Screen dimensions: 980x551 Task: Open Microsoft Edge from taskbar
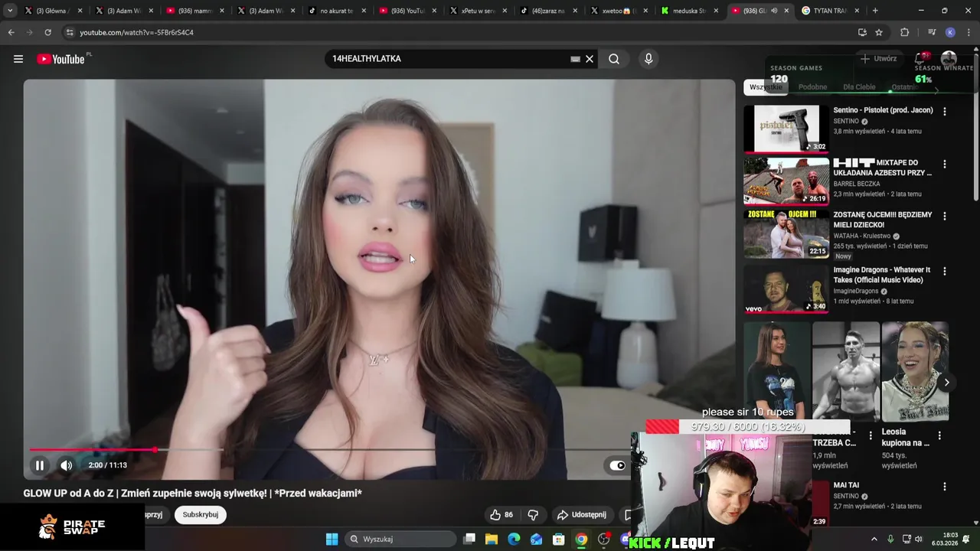point(514,540)
